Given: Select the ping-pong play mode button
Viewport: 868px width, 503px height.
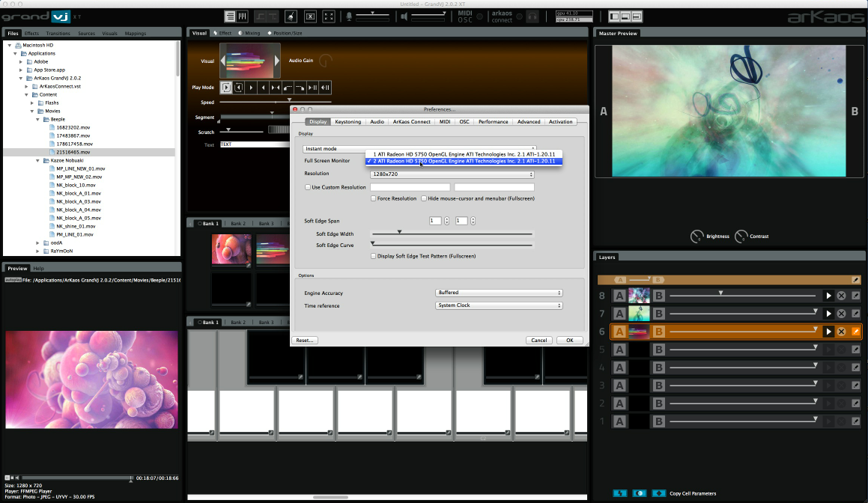Looking at the screenshot, I should (x=275, y=88).
